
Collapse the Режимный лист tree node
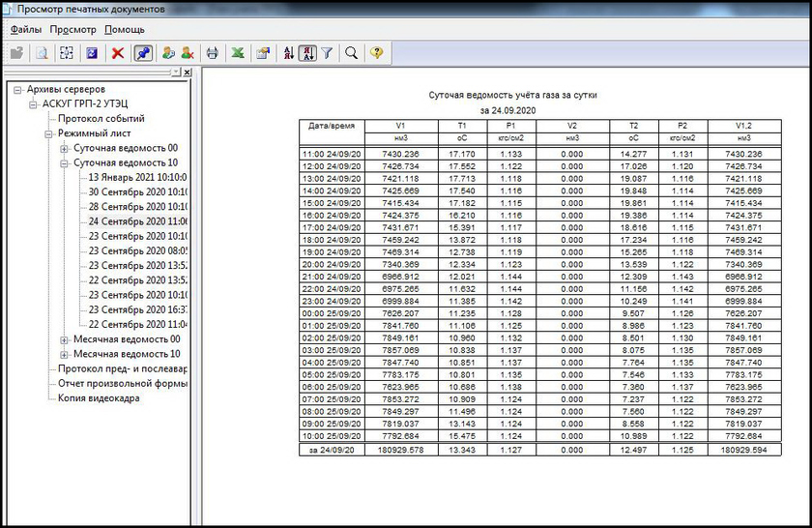tap(48, 133)
